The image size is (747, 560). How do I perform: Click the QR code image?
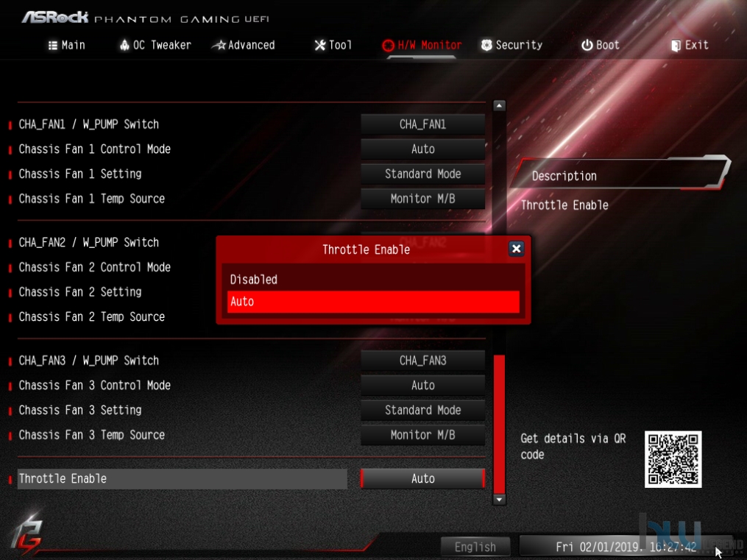click(673, 459)
